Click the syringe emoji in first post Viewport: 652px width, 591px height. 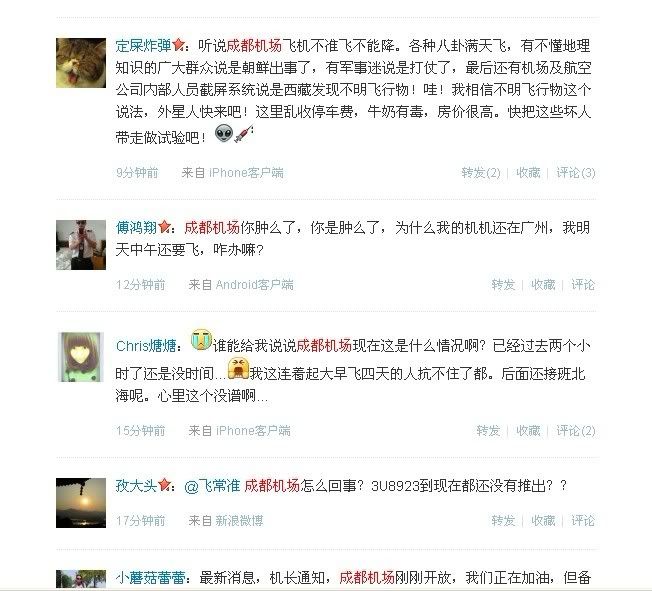(243, 134)
